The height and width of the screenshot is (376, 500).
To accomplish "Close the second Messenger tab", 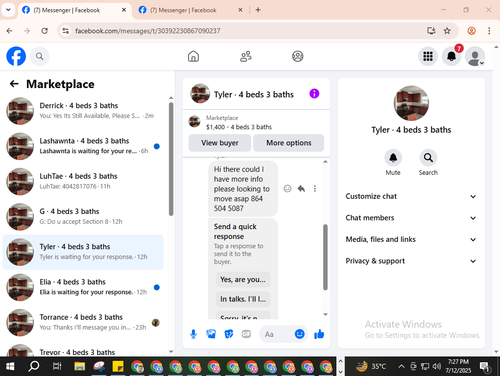I will (x=240, y=10).
